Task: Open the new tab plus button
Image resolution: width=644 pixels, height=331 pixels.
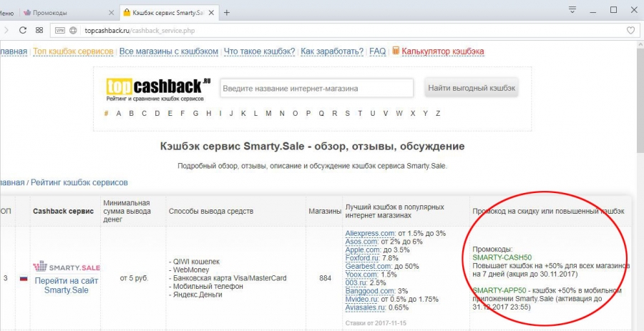Action: (x=226, y=13)
